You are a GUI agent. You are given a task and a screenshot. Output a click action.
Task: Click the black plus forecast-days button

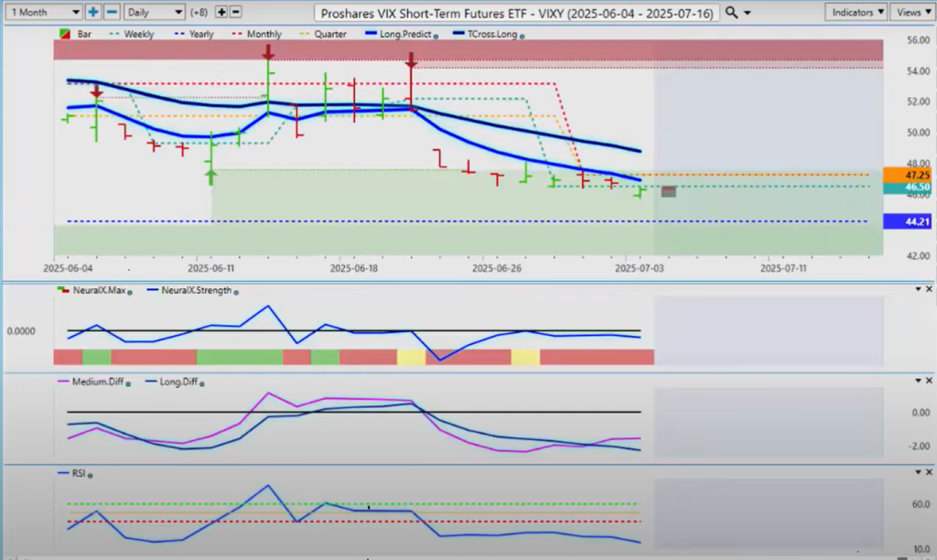pyautogui.click(x=221, y=13)
